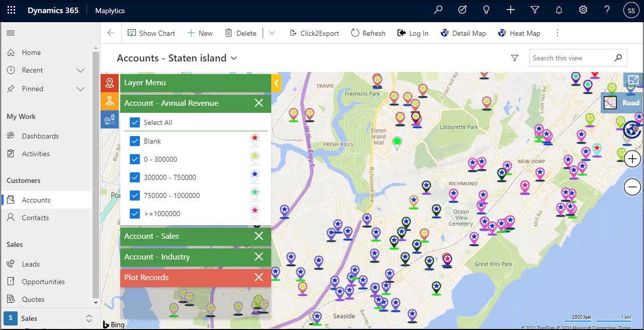Click the Delete command

[x=240, y=33]
